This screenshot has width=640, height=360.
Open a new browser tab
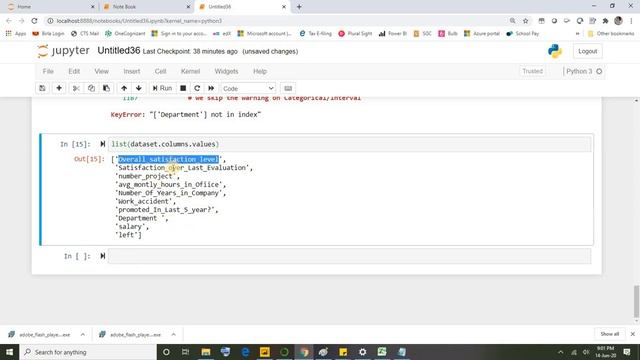(299, 7)
